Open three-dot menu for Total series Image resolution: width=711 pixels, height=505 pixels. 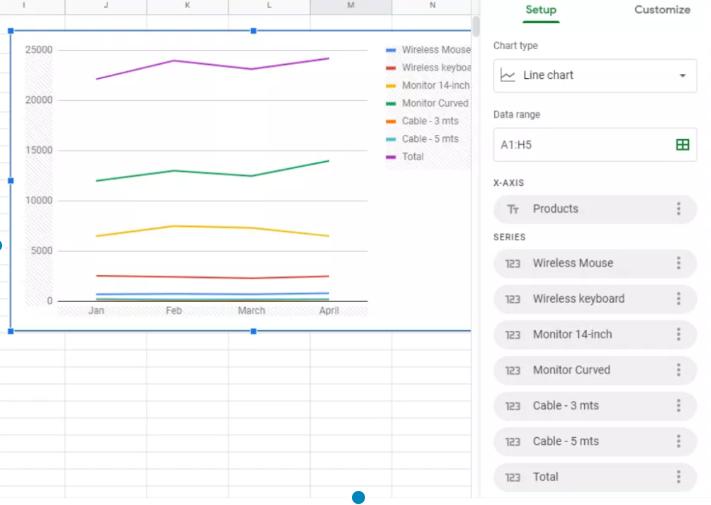coord(678,477)
